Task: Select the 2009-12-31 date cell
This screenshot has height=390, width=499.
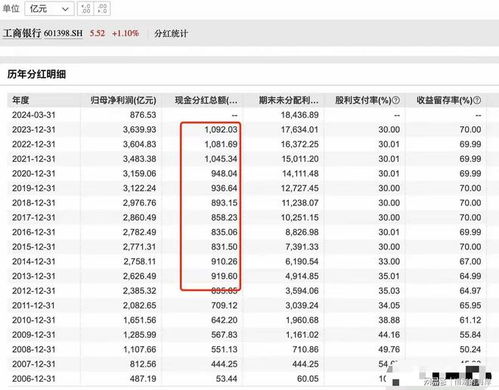Action: coord(34,335)
